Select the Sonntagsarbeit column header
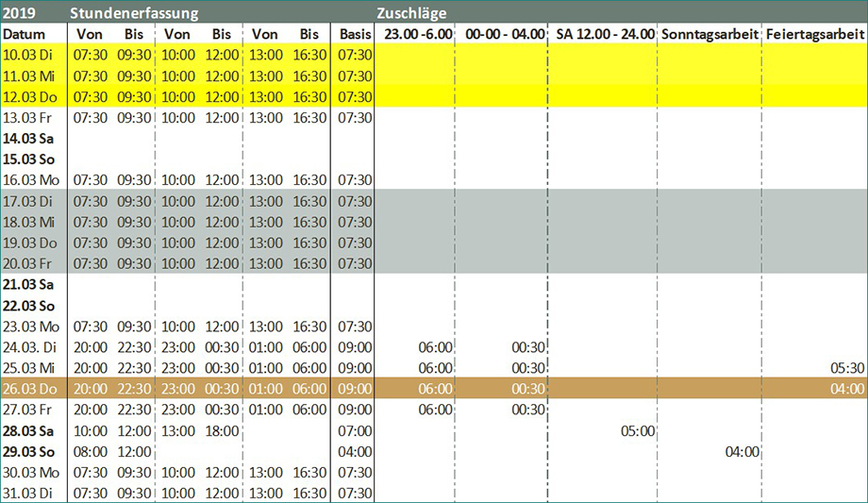This screenshot has width=868, height=503. pos(709,34)
